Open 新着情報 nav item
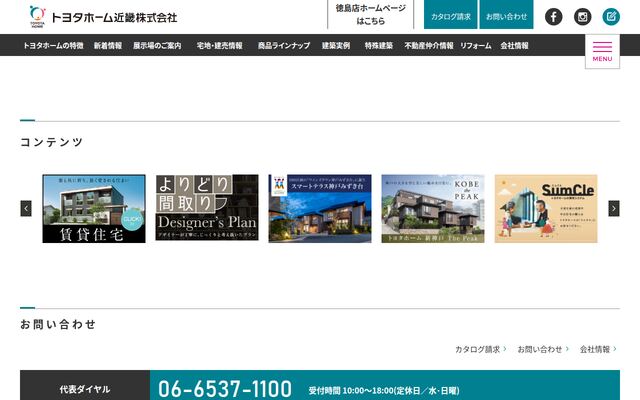This screenshot has height=400, width=640. [x=108, y=46]
